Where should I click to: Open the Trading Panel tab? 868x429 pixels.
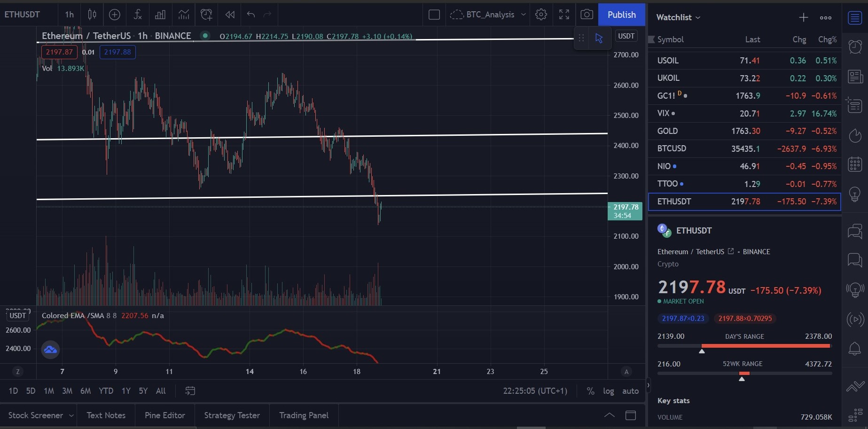click(304, 415)
